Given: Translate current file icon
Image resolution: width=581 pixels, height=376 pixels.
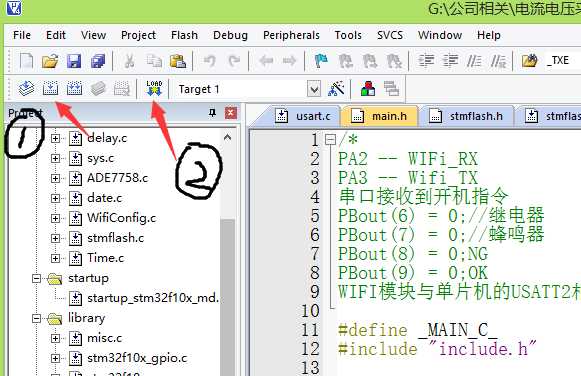Looking at the screenshot, I should 26,89.
